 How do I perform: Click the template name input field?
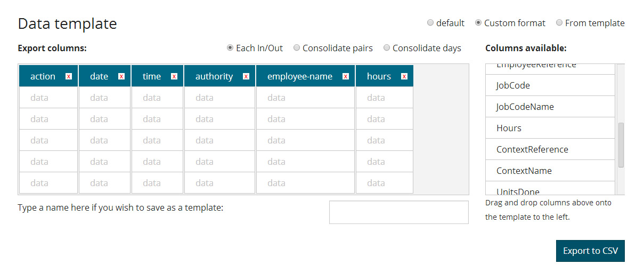click(399, 212)
